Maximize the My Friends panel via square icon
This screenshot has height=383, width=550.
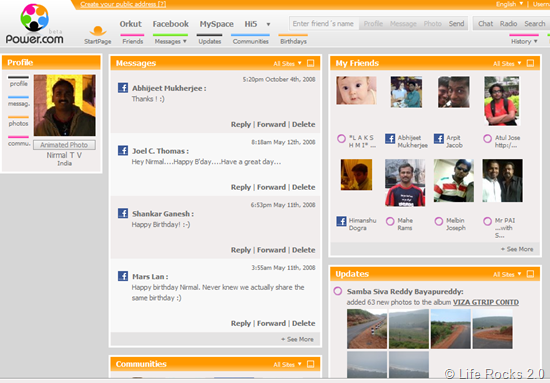530,63
